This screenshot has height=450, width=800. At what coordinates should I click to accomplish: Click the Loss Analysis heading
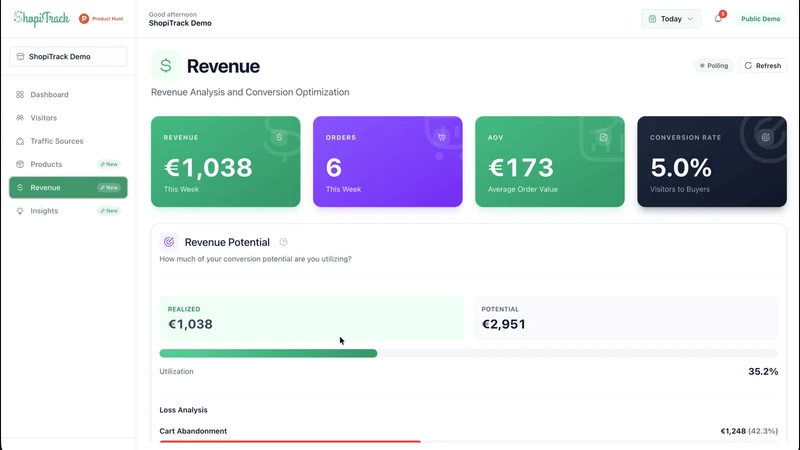click(x=183, y=410)
